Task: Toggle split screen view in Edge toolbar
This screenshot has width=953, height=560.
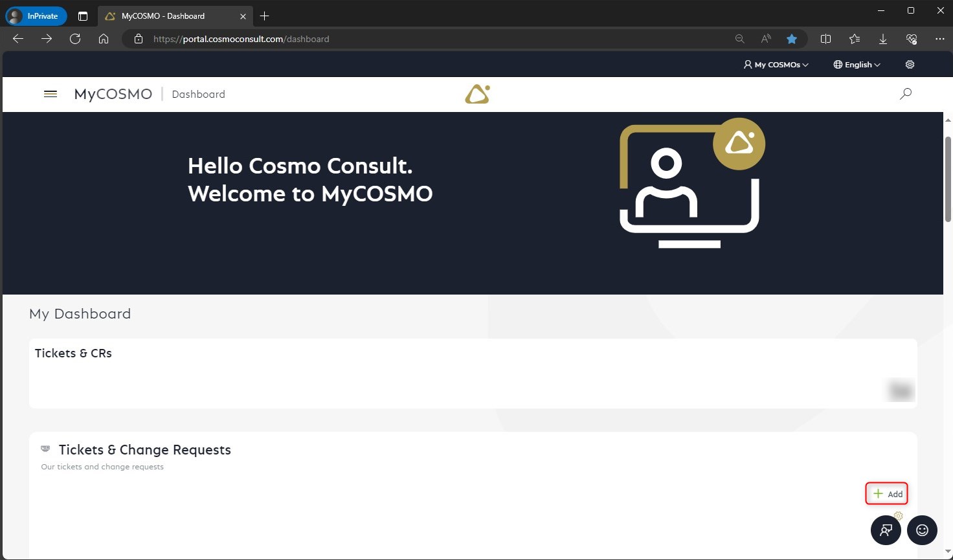Action: pos(825,39)
